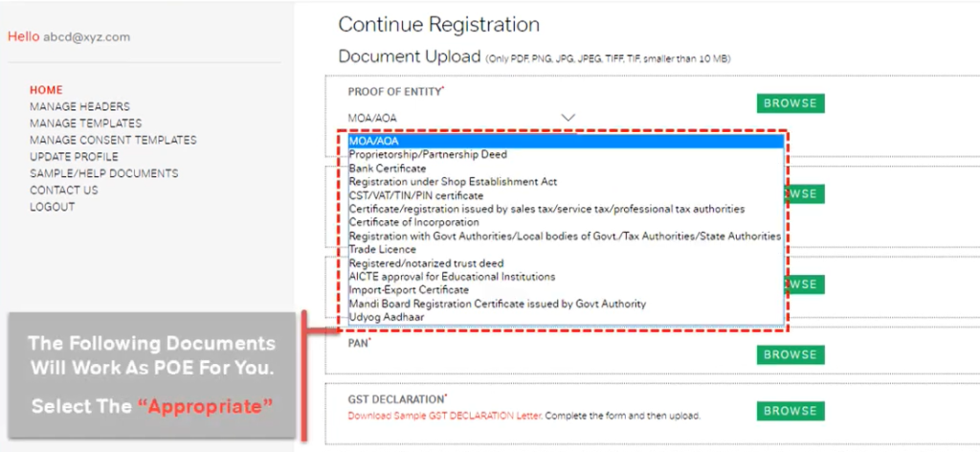Pick Import-Export Certificate option
Image resolution: width=980 pixels, height=452 pixels.
point(567,290)
